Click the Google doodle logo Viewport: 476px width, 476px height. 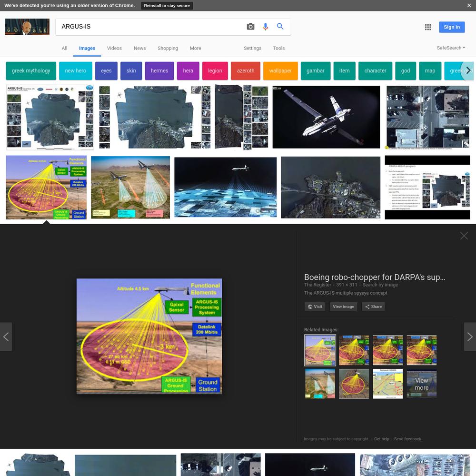click(27, 27)
